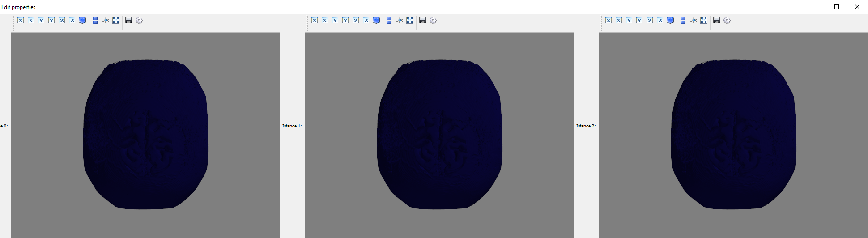Click second X view icon in Istance 0 toolbar
Image resolution: width=868 pixels, height=238 pixels.
pyautogui.click(x=31, y=20)
